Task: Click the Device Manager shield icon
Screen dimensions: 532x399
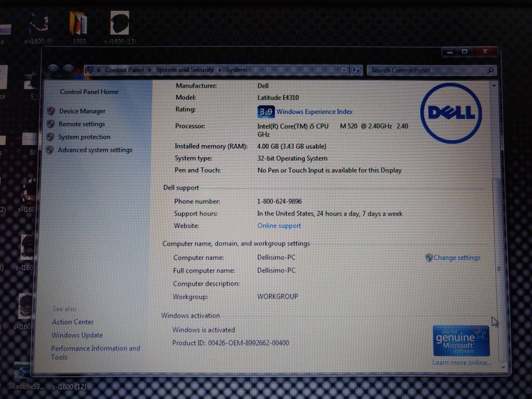Action: coord(51,111)
